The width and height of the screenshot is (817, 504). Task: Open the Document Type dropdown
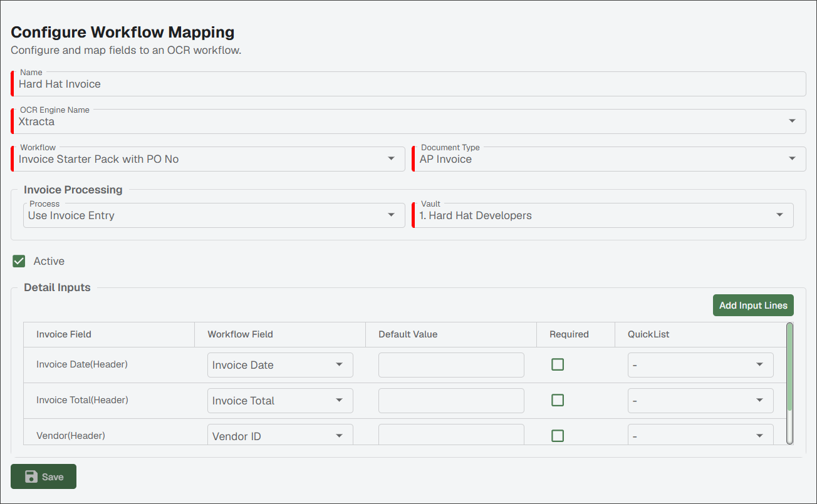[x=609, y=159]
